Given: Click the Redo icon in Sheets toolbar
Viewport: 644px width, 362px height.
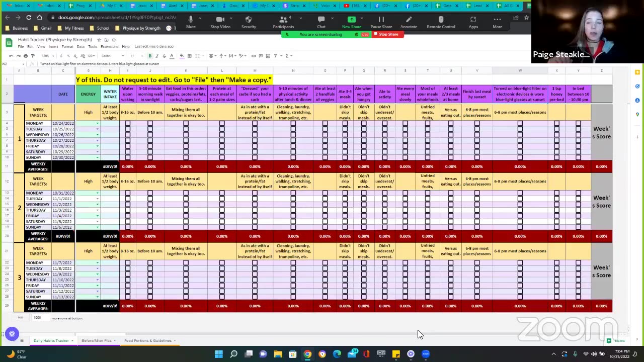Looking at the screenshot, I should point(18,56).
